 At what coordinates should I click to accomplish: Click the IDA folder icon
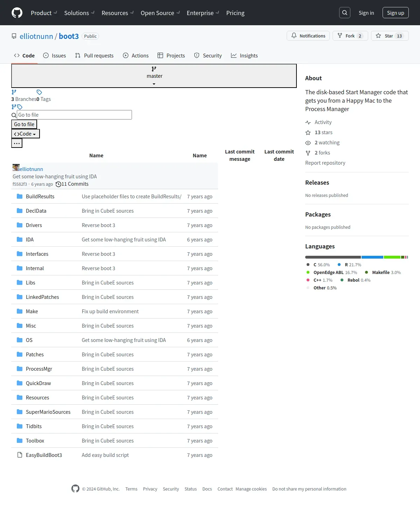click(x=20, y=239)
